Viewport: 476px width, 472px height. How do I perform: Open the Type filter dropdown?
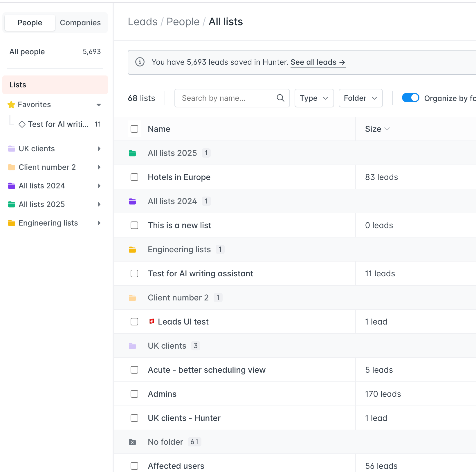314,98
